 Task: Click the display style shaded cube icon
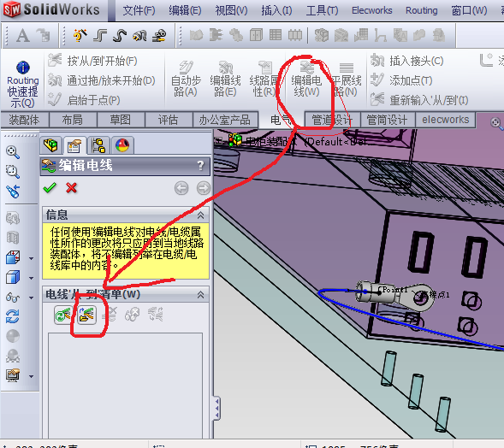coord(13,277)
